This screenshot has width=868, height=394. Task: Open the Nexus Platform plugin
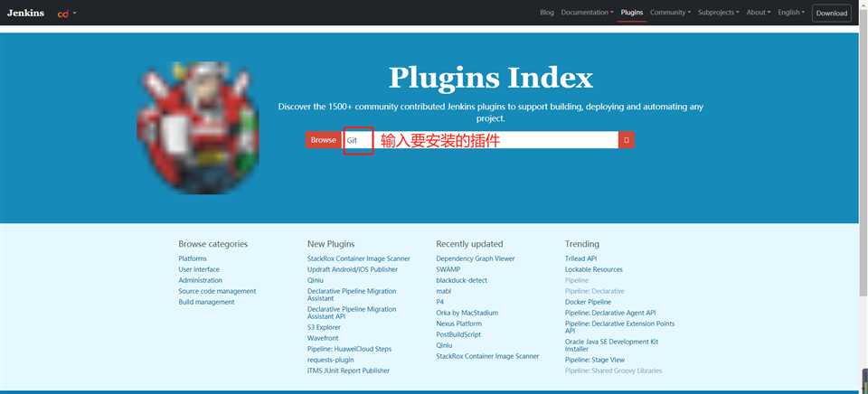tap(459, 324)
